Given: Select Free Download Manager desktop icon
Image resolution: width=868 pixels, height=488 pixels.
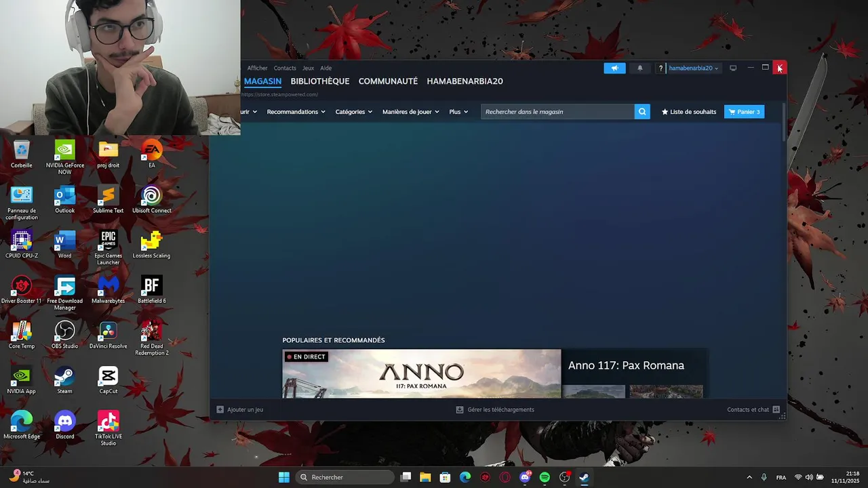Looking at the screenshot, I should click(x=65, y=293).
